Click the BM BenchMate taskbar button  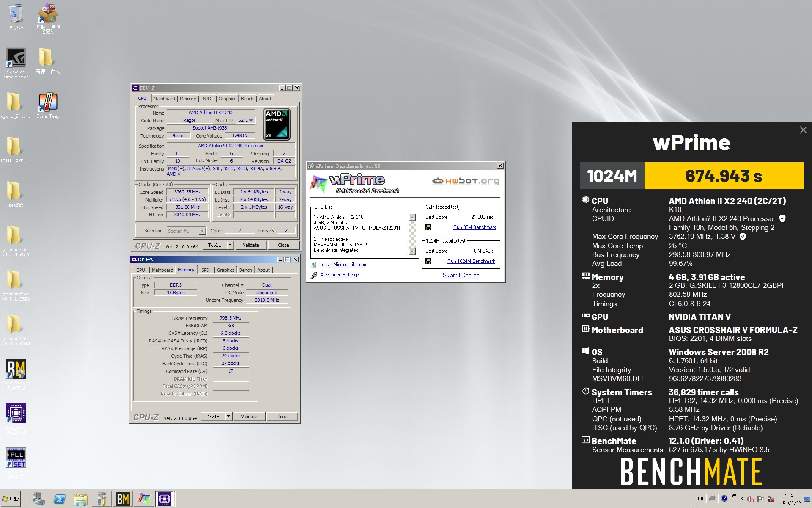[123, 499]
